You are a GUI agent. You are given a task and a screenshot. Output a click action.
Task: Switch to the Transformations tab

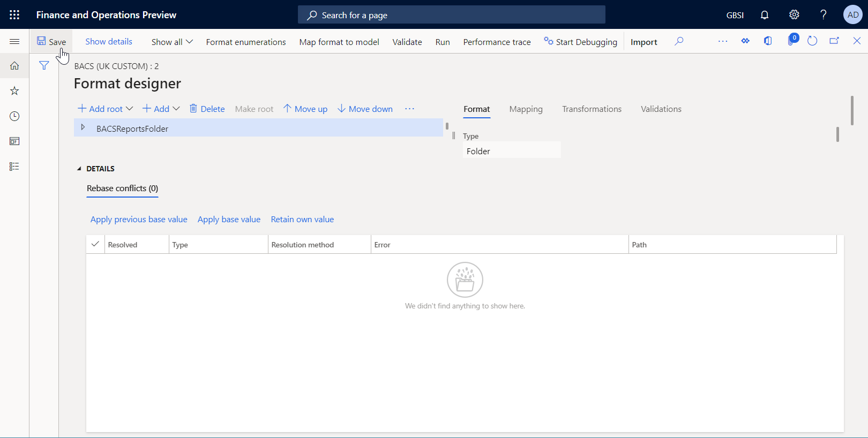coord(592,109)
